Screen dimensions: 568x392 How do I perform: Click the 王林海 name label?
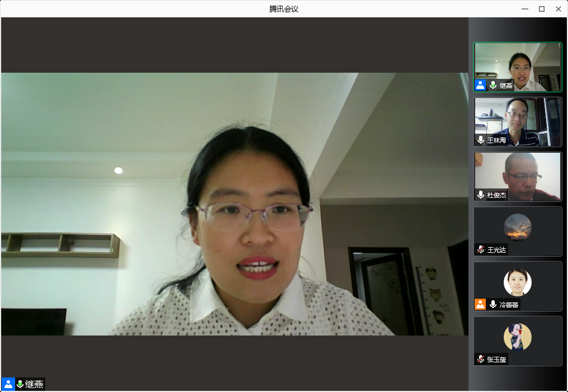coord(496,140)
